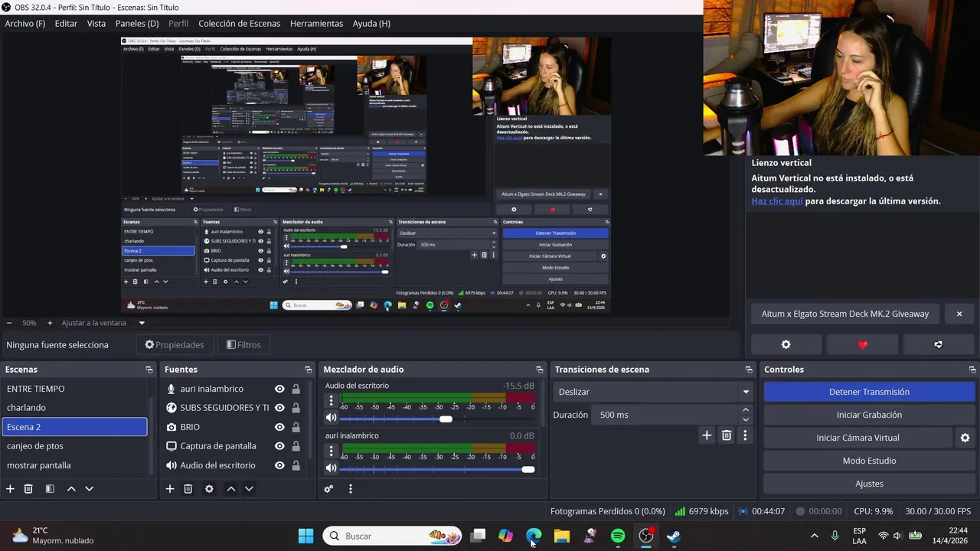Open Ajustes button in Controles
The image size is (980, 551).
[869, 484]
